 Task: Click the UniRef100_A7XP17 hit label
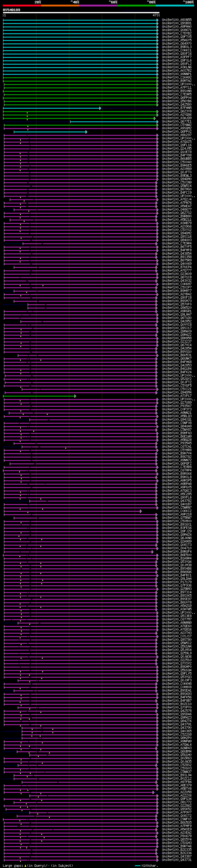[177, 396]
